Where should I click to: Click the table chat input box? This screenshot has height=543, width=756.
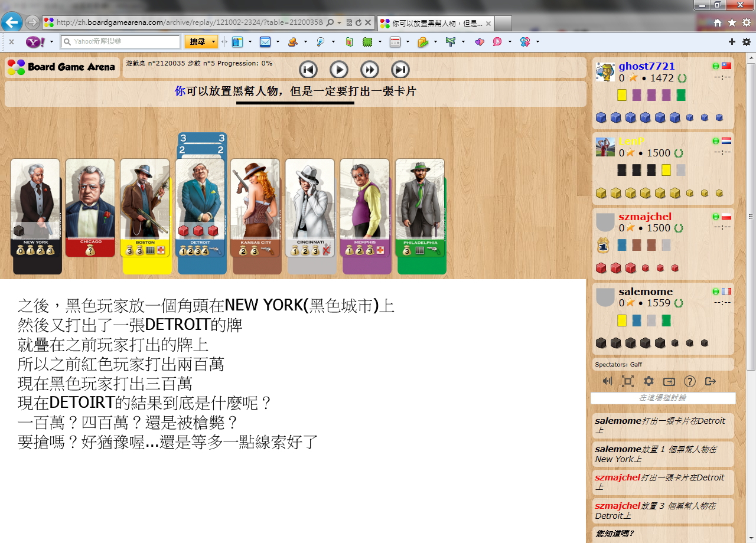(663, 398)
